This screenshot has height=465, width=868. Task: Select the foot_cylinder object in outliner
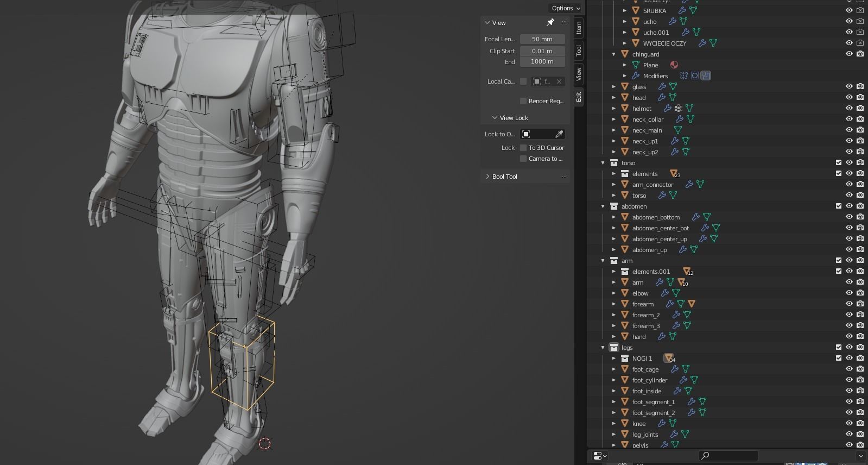point(650,380)
